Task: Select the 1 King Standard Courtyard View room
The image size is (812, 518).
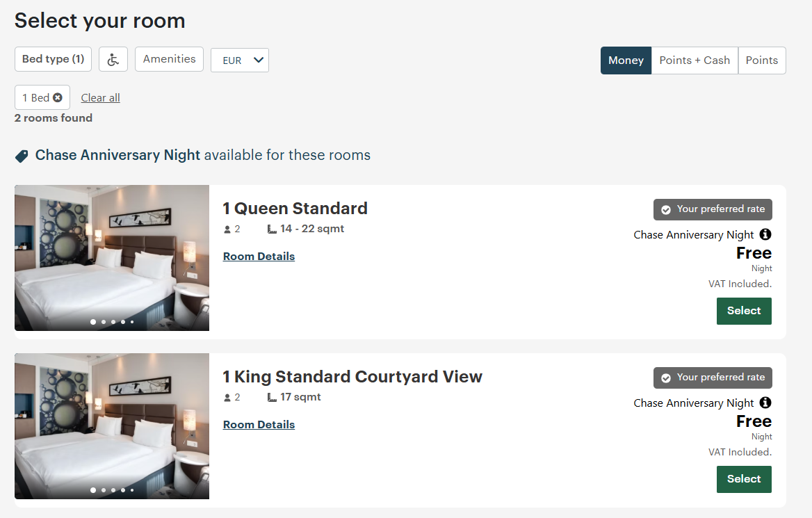Action: (x=744, y=479)
